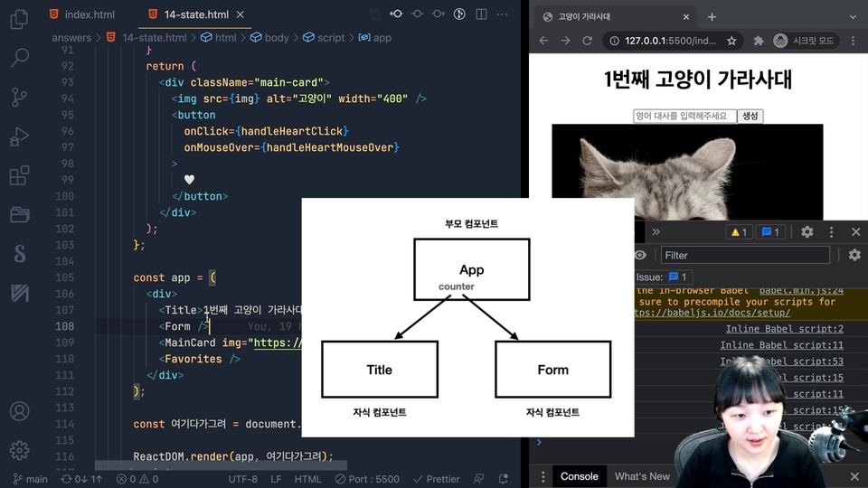Change the LF line ending setting
Image resolution: width=868 pixels, height=488 pixels.
[x=277, y=479]
